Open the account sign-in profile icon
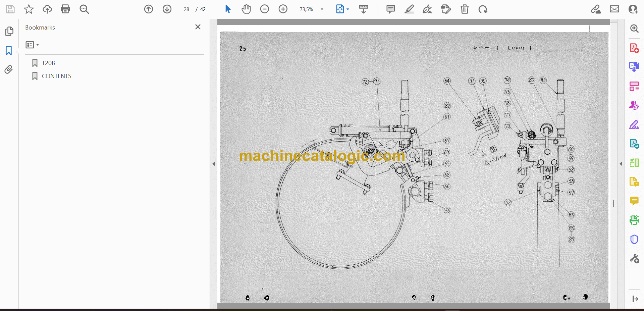The image size is (644, 311). tap(633, 9)
